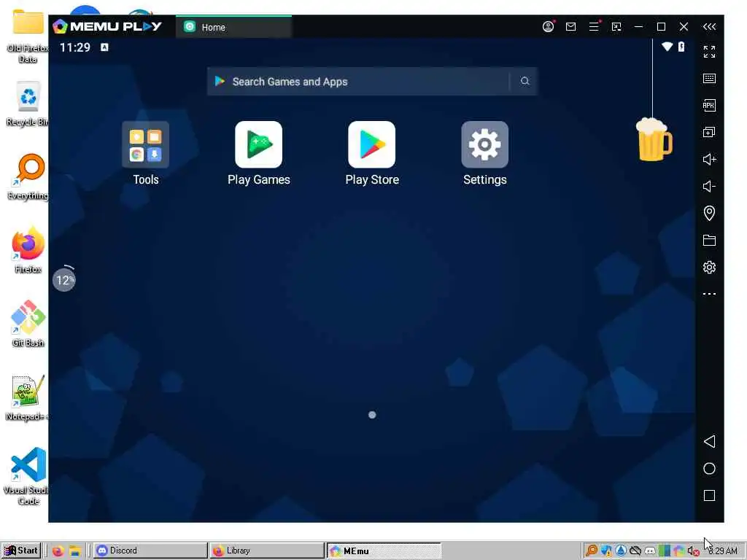Select the Firefox desktop shortcut
This screenshot has width=747, height=560.
(28, 251)
